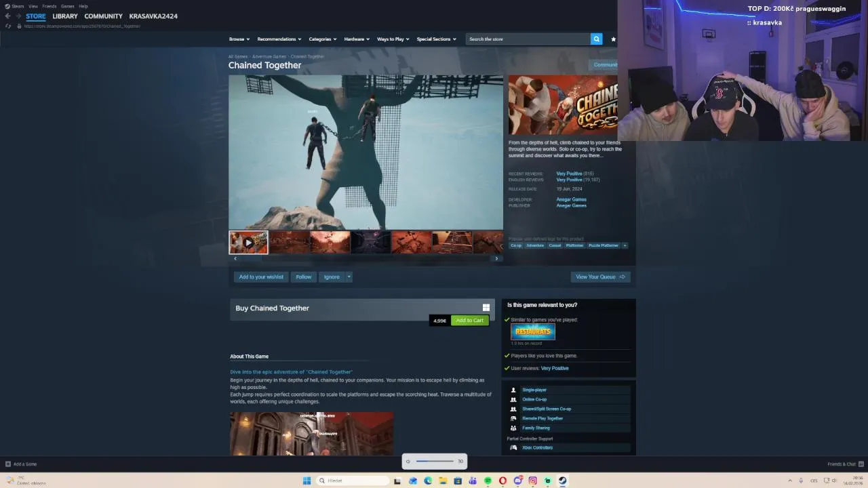
Task: Click the Adventure Games breadcrumb link
Action: click(269, 57)
